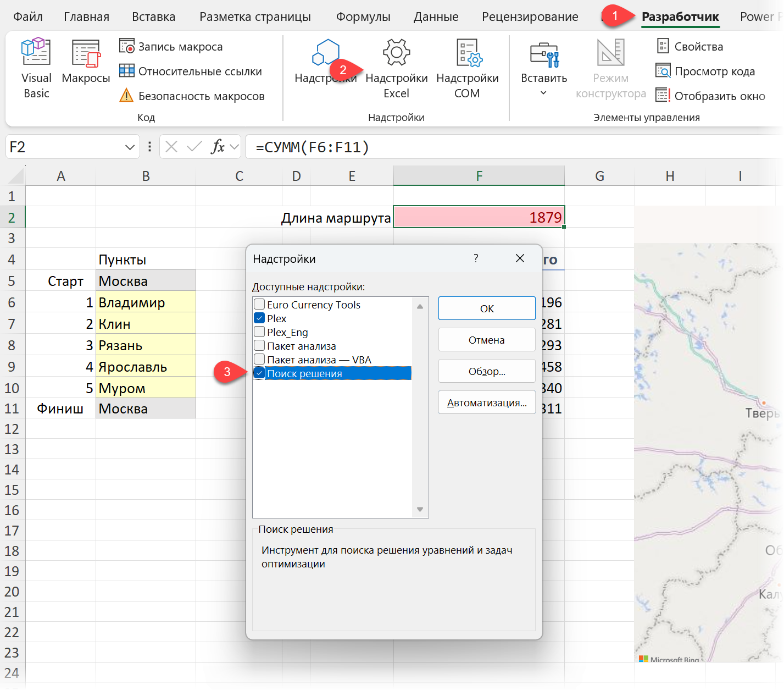Open Безопасность макросов settings

click(x=192, y=96)
